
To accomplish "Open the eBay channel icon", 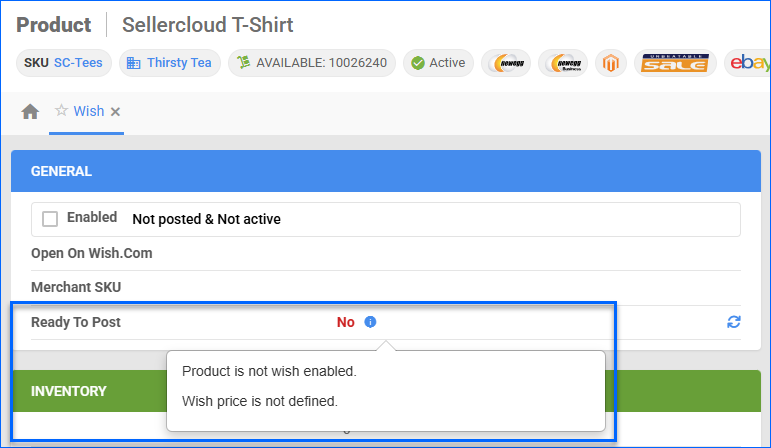I will pyautogui.click(x=747, y=63).
